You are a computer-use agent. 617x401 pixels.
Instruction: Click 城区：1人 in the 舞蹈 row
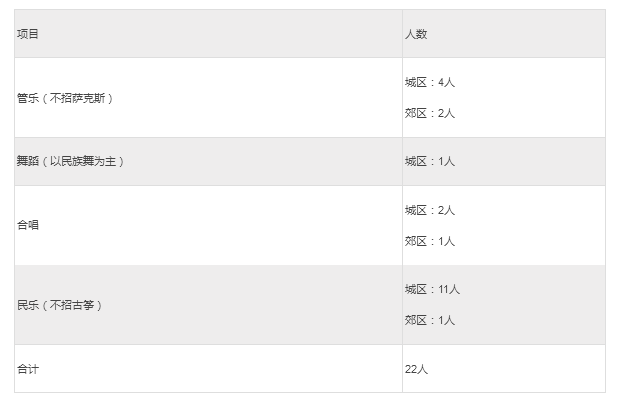(430, 161)
